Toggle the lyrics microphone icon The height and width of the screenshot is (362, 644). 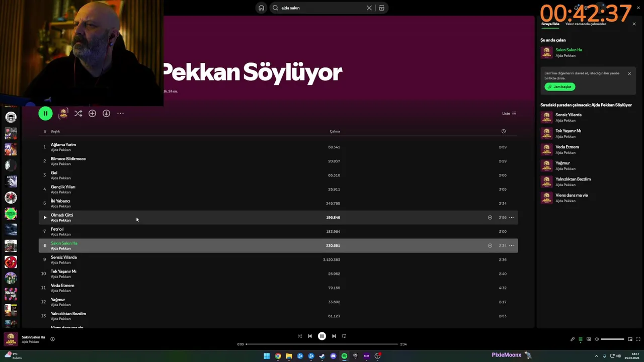click(572, 339)
